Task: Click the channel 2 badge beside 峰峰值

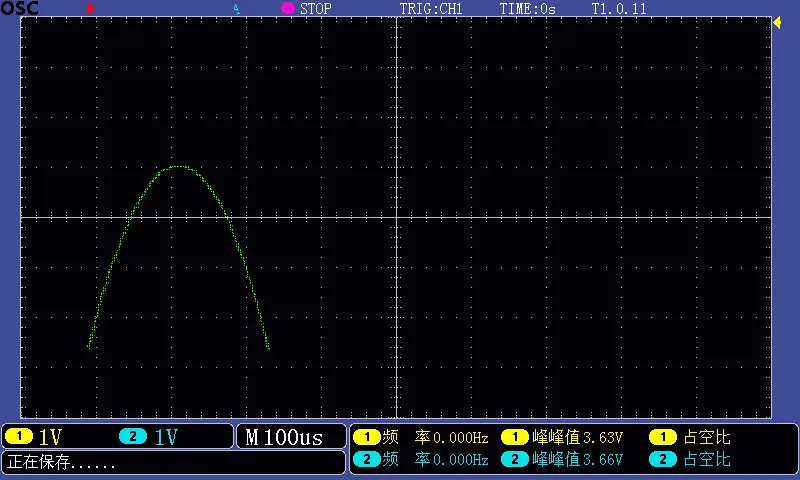Action: point(515,459)
